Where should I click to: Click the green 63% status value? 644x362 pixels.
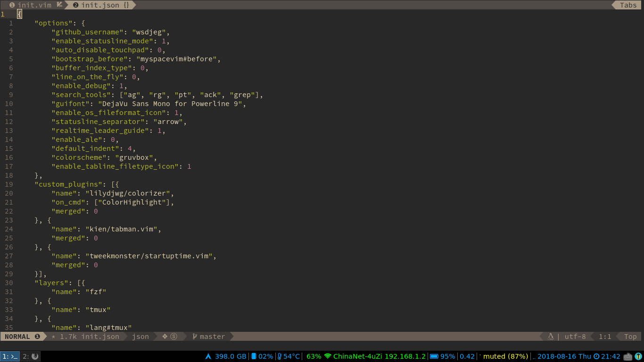click(314, 356)
